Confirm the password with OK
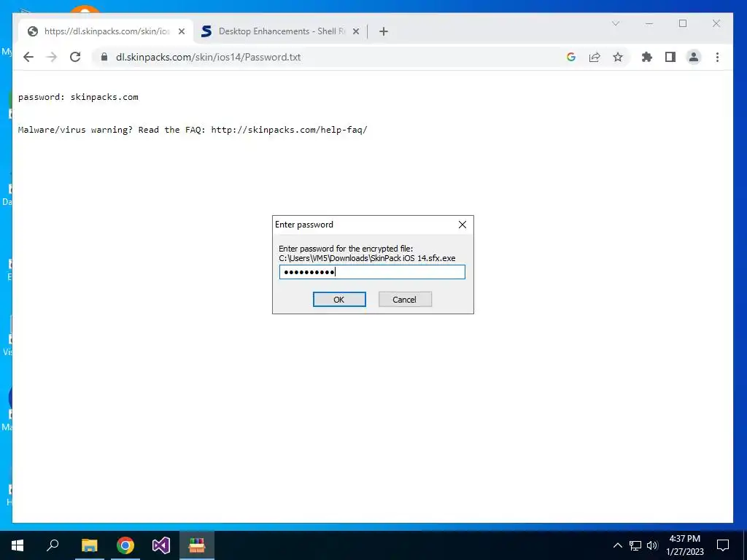This screenshot has width=747, height=560. [339, 300]
